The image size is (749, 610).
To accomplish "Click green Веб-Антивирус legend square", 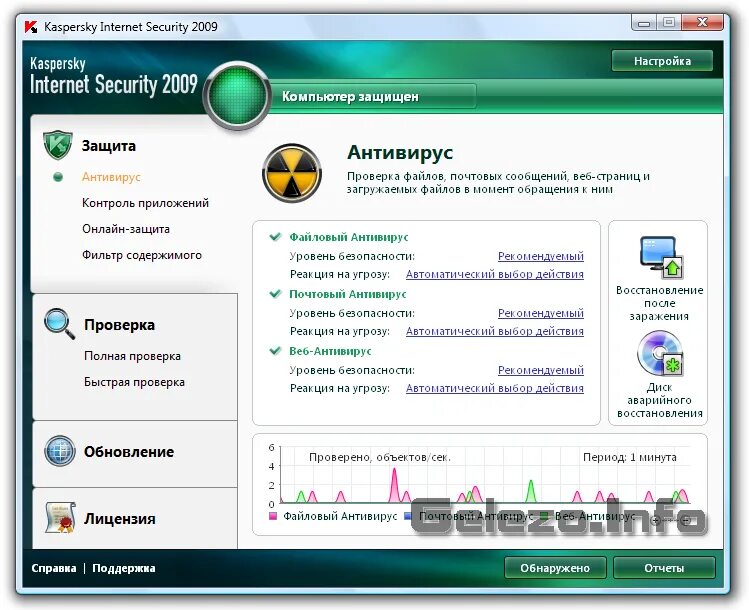I will coord(544,516).
